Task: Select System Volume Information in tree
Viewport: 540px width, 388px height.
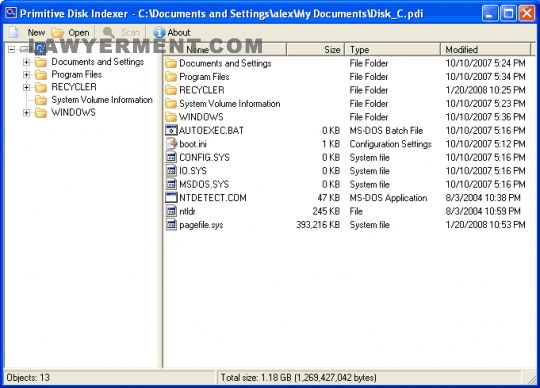Action: coord(102,100)
